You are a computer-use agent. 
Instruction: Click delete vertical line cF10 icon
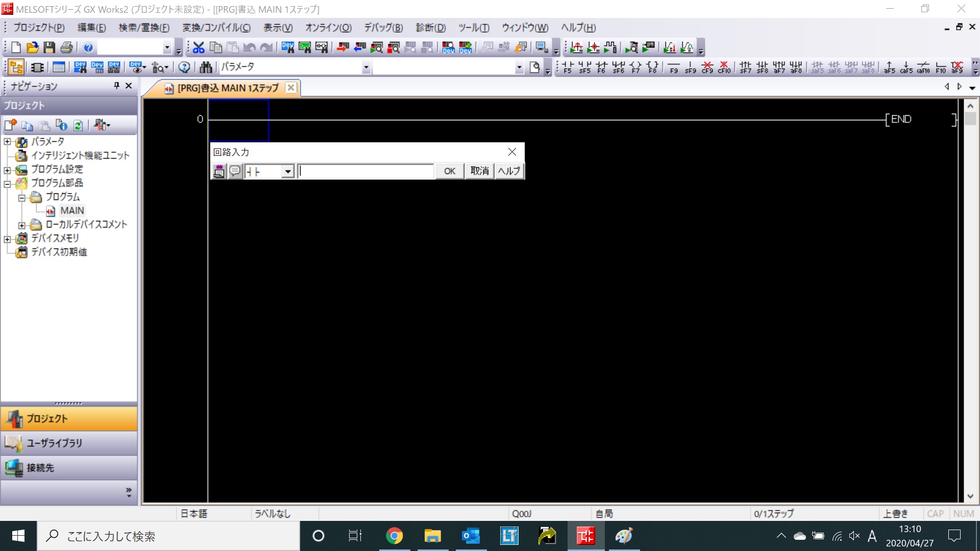coord(724,67)
